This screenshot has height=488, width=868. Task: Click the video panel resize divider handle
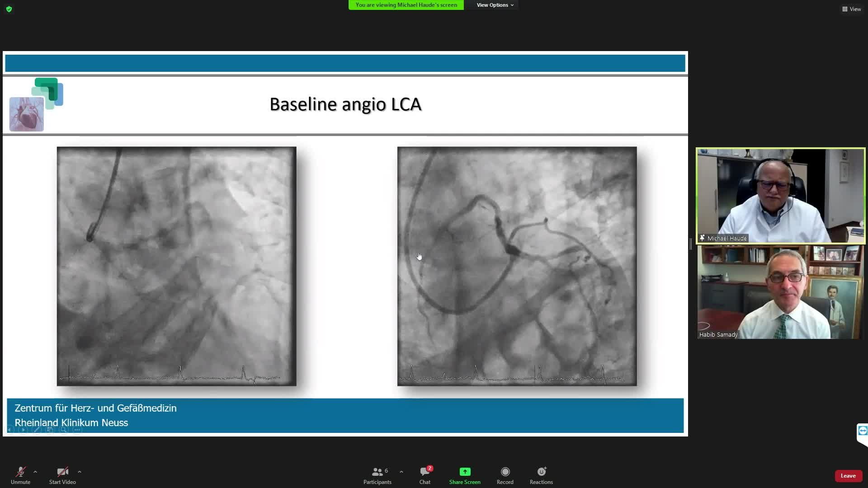pyautogui.click(x=691, y=244)
